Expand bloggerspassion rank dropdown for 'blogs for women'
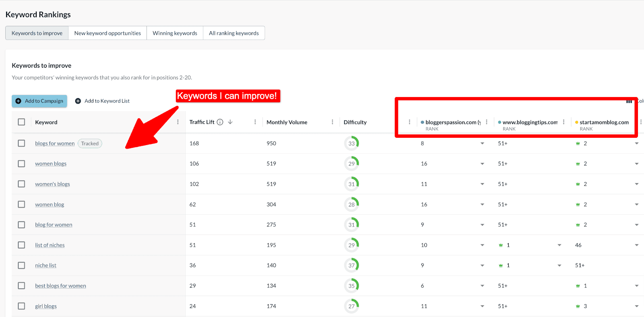The image size is (644, 317). point(482,143)
